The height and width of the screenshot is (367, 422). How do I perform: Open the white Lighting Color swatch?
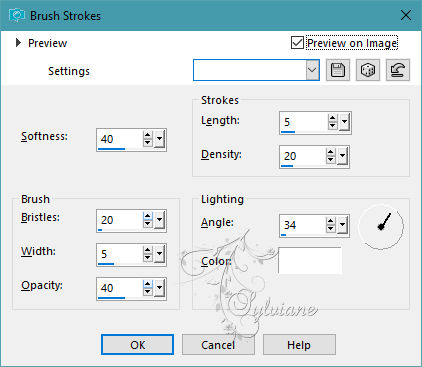pyautogui.click(x=310, y=261)
